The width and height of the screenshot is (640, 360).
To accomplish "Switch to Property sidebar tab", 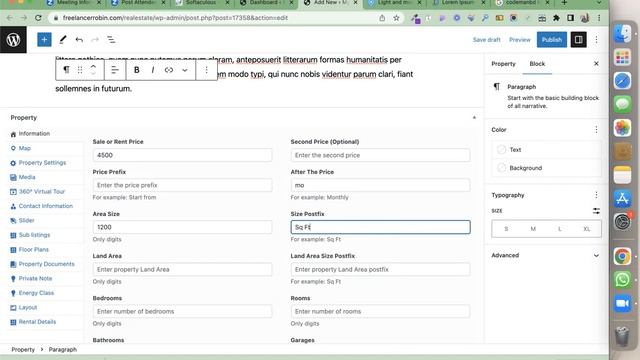I will pos(503,64).
